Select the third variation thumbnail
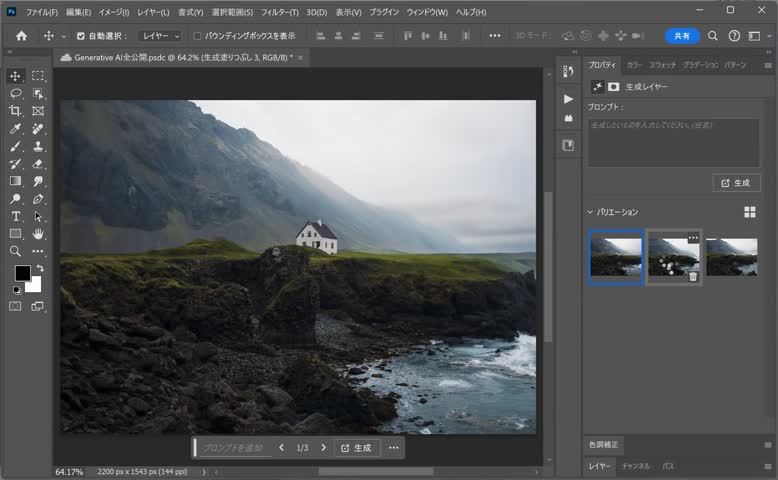The image size is (778, 480). coord(731,257)
